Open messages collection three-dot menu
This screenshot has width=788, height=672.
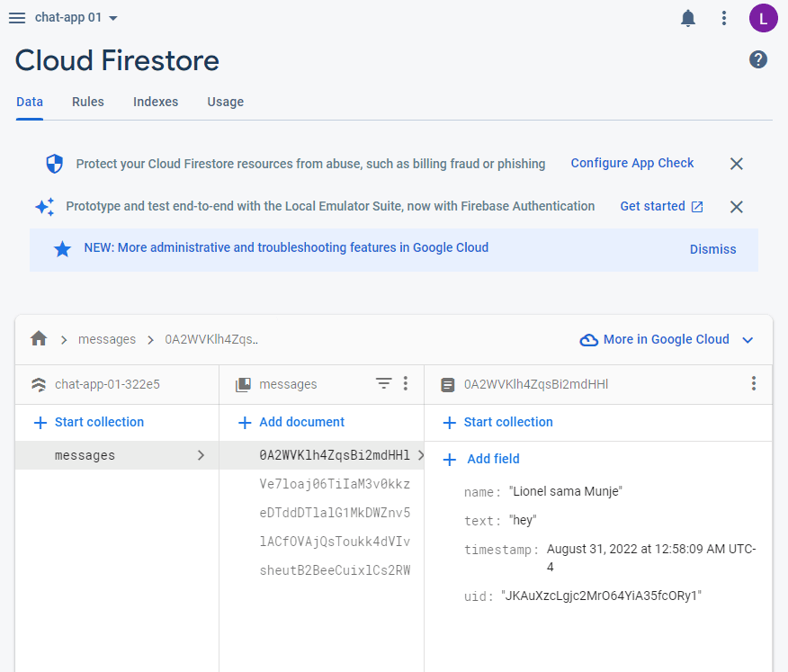[406, 384]
